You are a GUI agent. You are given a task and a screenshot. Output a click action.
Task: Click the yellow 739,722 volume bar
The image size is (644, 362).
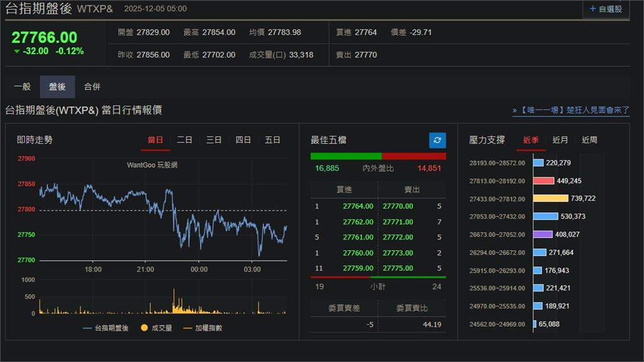tap(552, 198)
